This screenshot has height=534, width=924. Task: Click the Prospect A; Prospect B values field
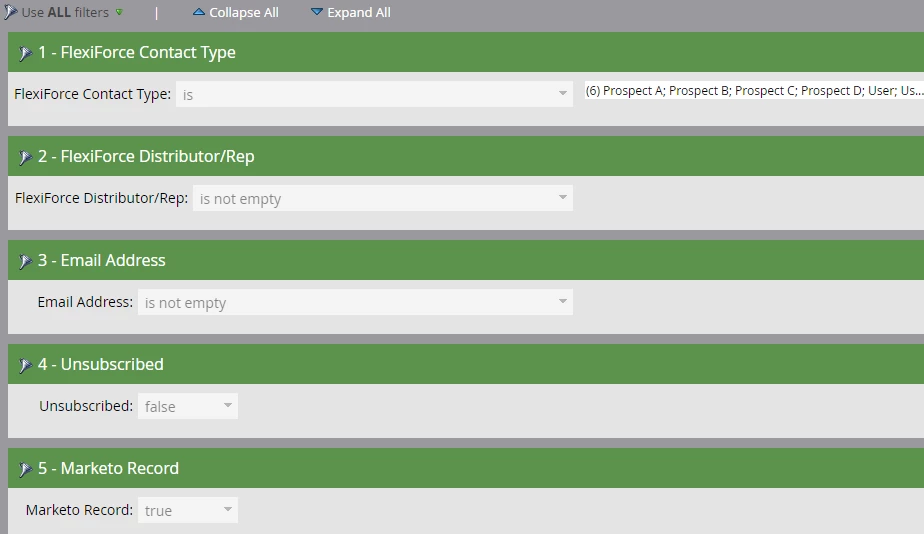coord(754,91)
